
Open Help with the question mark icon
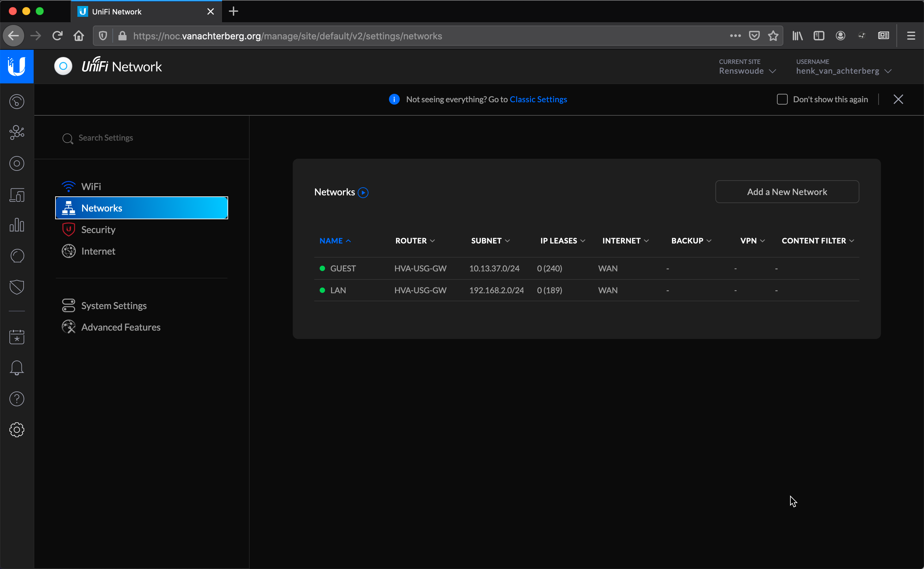tap(16, 399)
